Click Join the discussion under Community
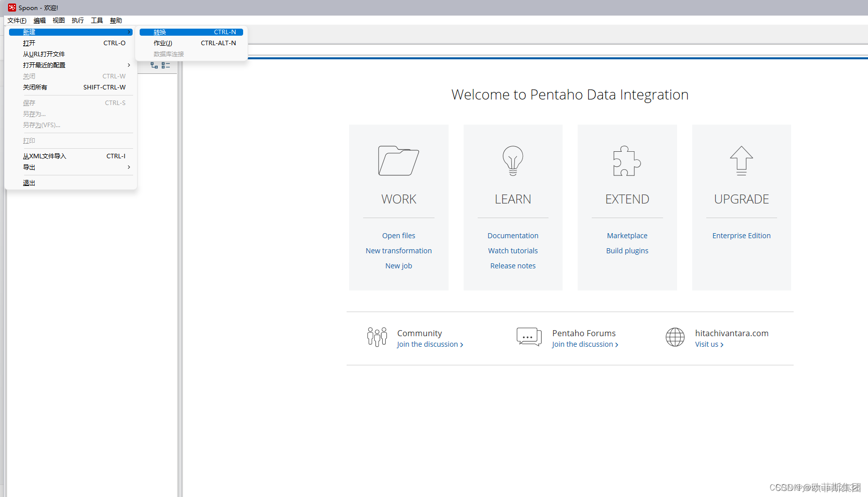The image size is (868, 497). tap(430, 344)
